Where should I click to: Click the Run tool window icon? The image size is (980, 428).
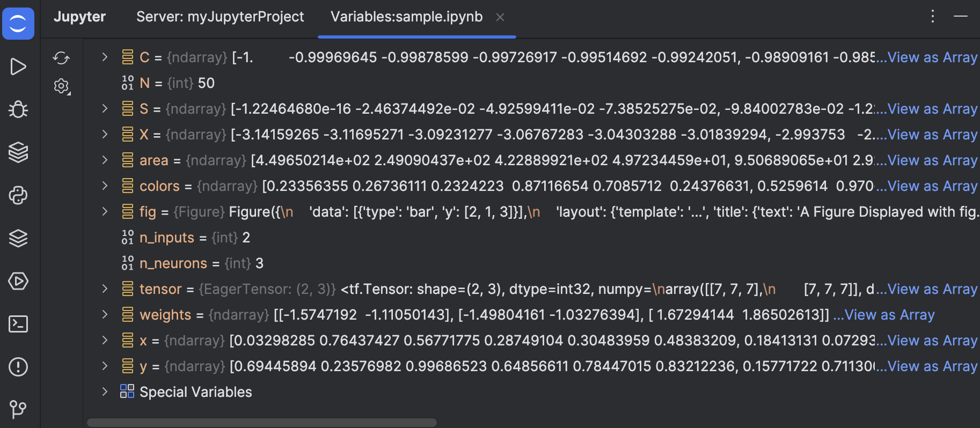click(x=18, y=67)
